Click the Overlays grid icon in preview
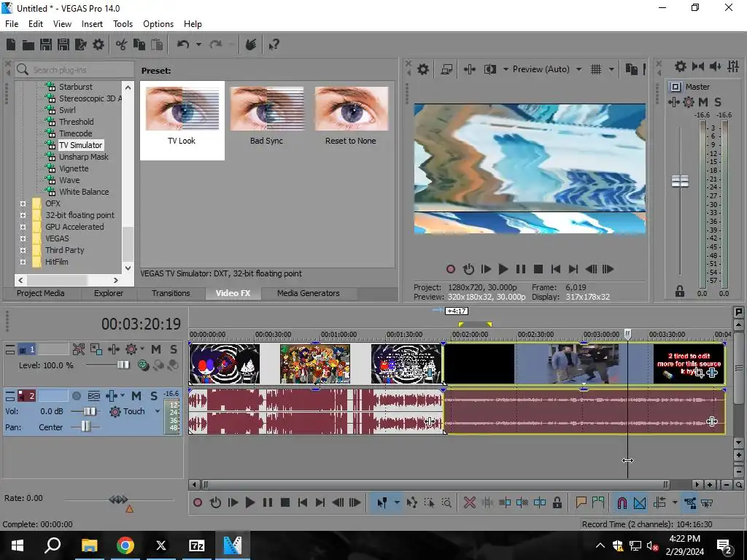The height and width of the screenshot is (560, 747). pyautogui.click(x=596, y=69)
